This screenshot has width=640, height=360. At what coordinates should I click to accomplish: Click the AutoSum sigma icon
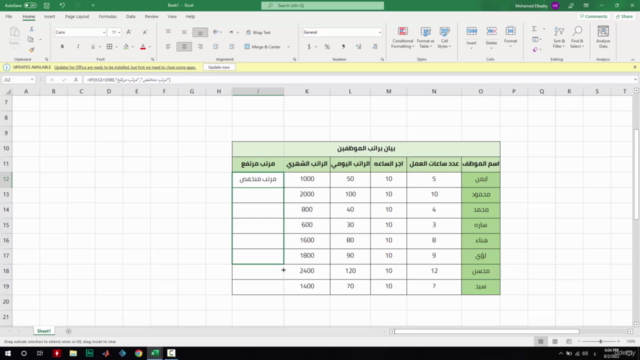[x=534, y=29]
